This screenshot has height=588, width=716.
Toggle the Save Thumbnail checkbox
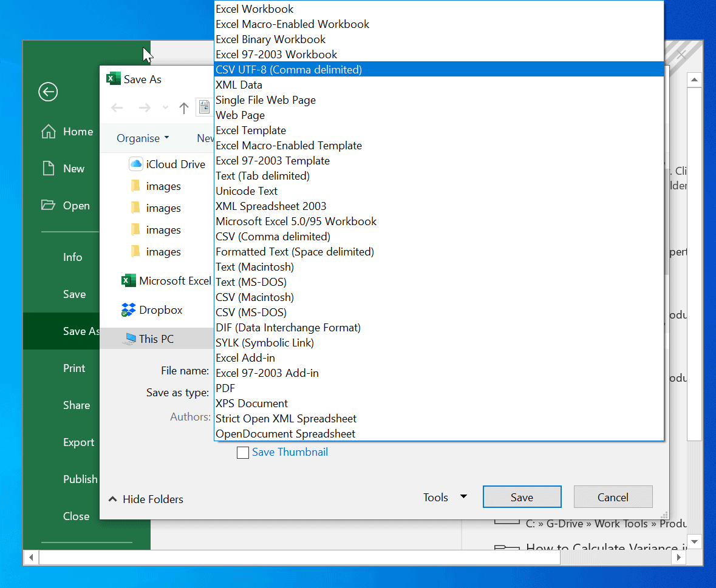click(x=243, y=452)
